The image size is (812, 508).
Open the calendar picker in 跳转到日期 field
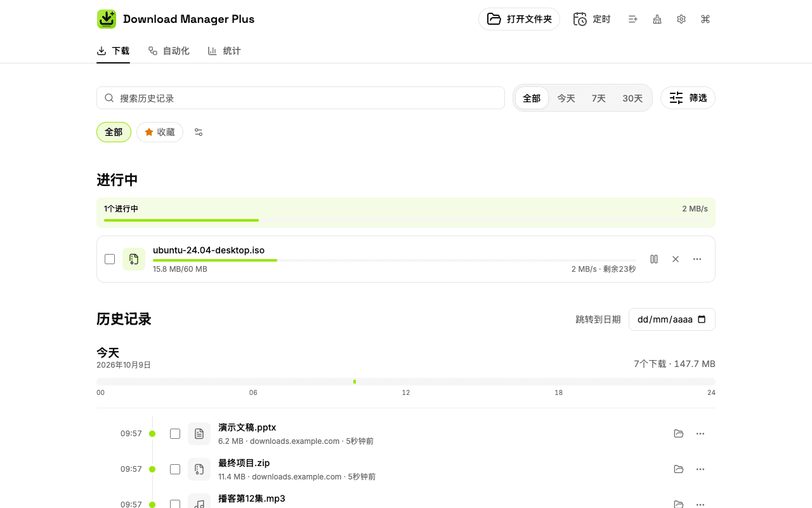[x=702, y=319]
